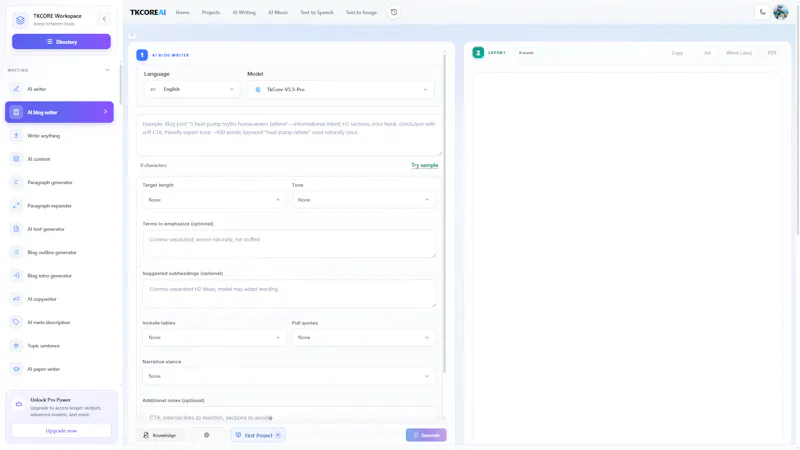Click the Blog intro generator icon
The image size is (800, 450).
click(16, 276)
